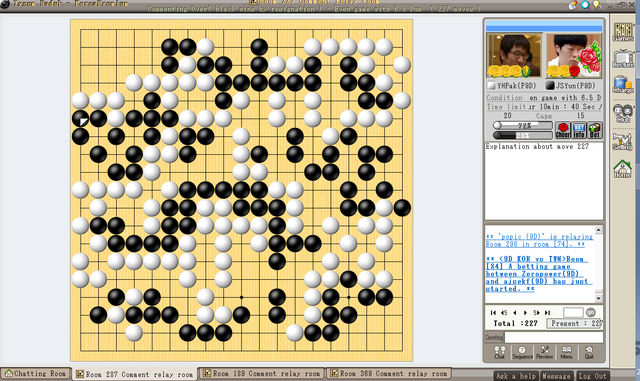Click the magnifier search icon in title bar

point(585,5)
